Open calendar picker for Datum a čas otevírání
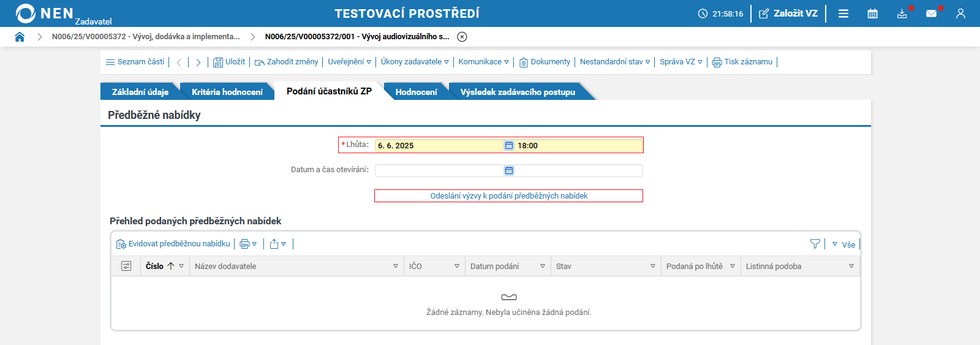 (509, 170)
